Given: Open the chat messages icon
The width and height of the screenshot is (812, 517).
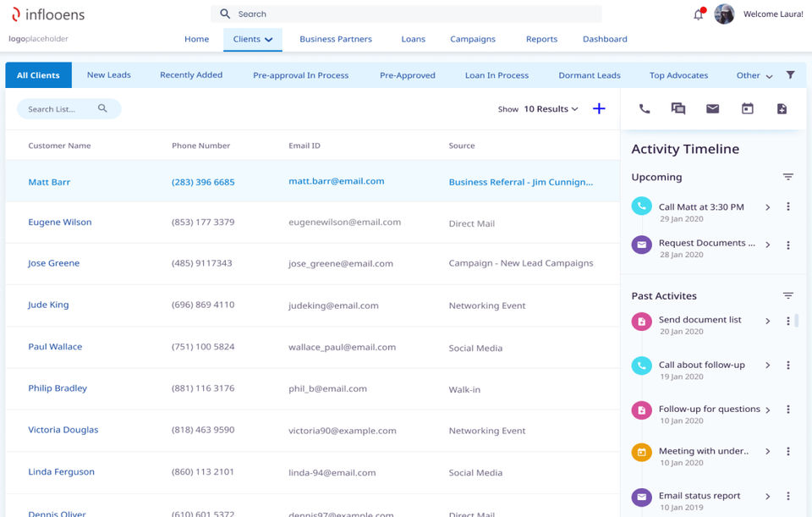Looking at the screenshot, I should (x=678, y=108).
